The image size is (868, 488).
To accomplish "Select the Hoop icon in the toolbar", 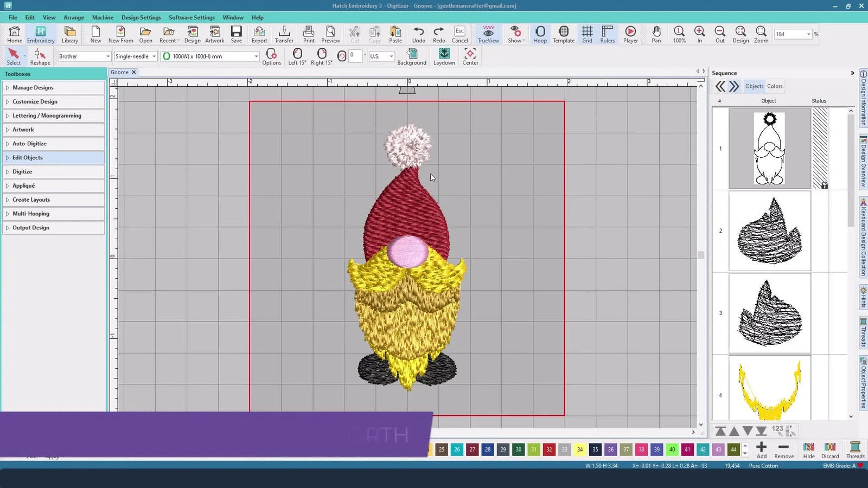I will 540,34.
